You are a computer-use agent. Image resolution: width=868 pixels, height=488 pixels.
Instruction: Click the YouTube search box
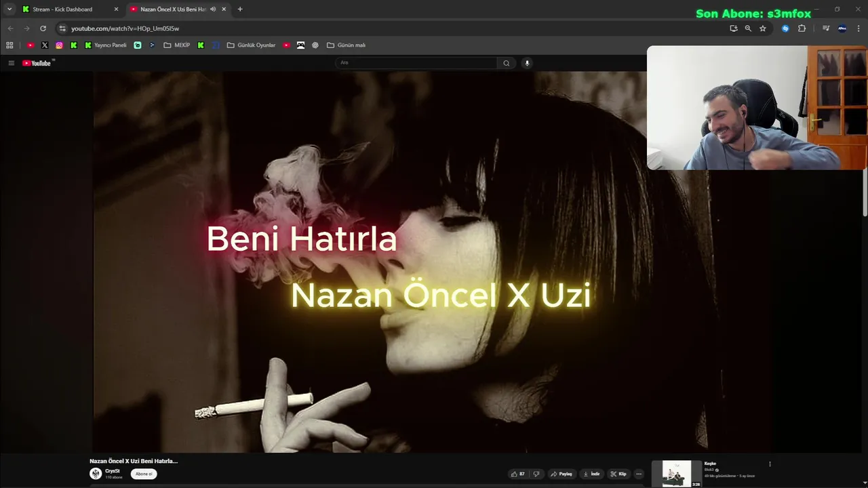coord(416,63)
